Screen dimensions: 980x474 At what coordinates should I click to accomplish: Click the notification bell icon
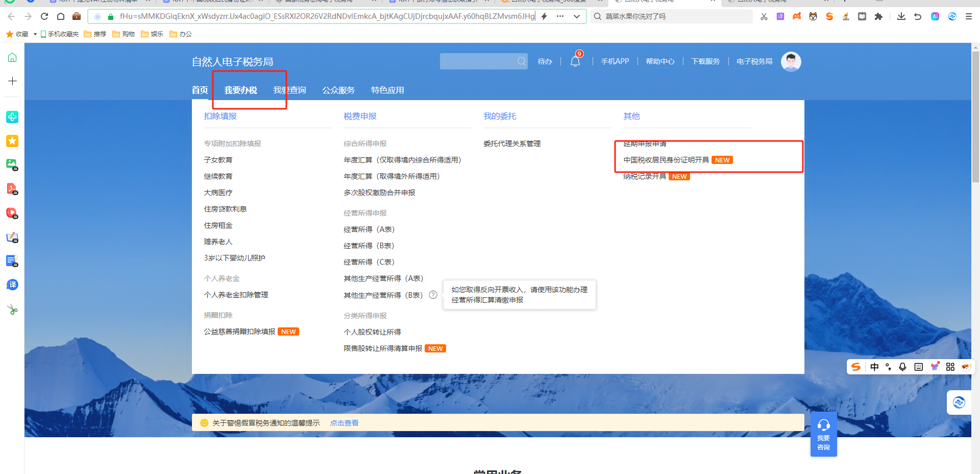click(575, 62)
